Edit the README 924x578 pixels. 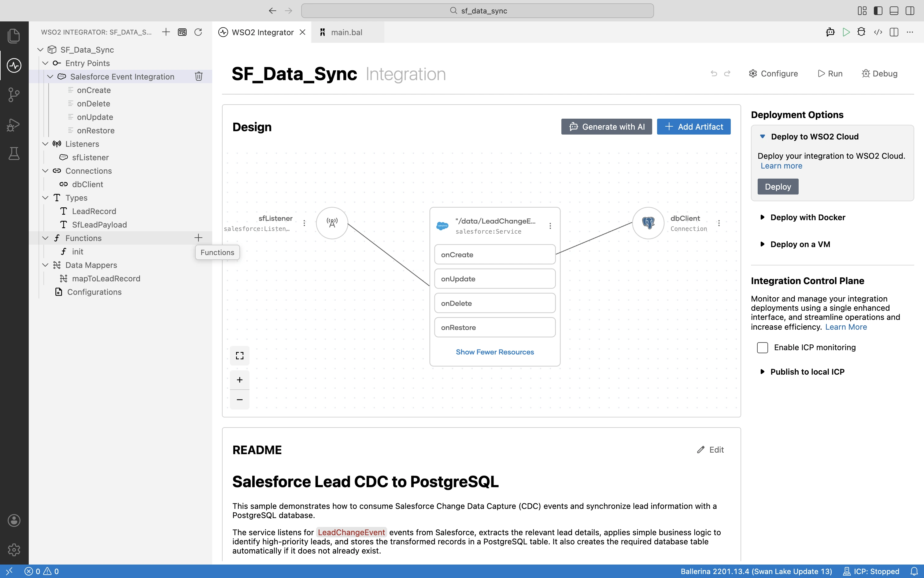(710, 450)
